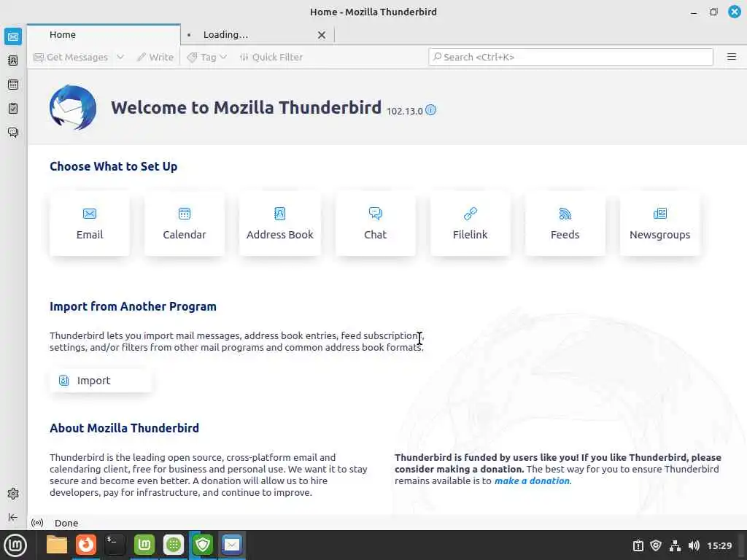Open the Calendar space in sidebar
Image resolution: width=747 pixels, height=560 pixels.
click(x=13, y=85)
